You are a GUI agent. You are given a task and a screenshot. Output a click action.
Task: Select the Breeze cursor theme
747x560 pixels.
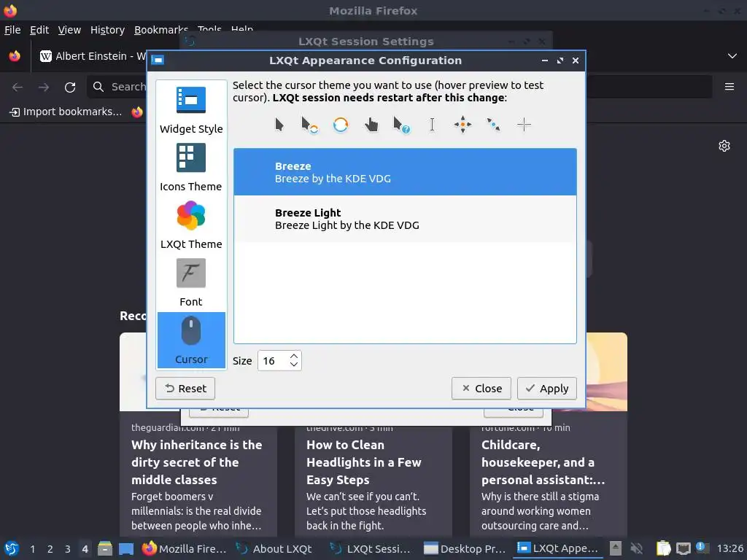coord(405,172)
